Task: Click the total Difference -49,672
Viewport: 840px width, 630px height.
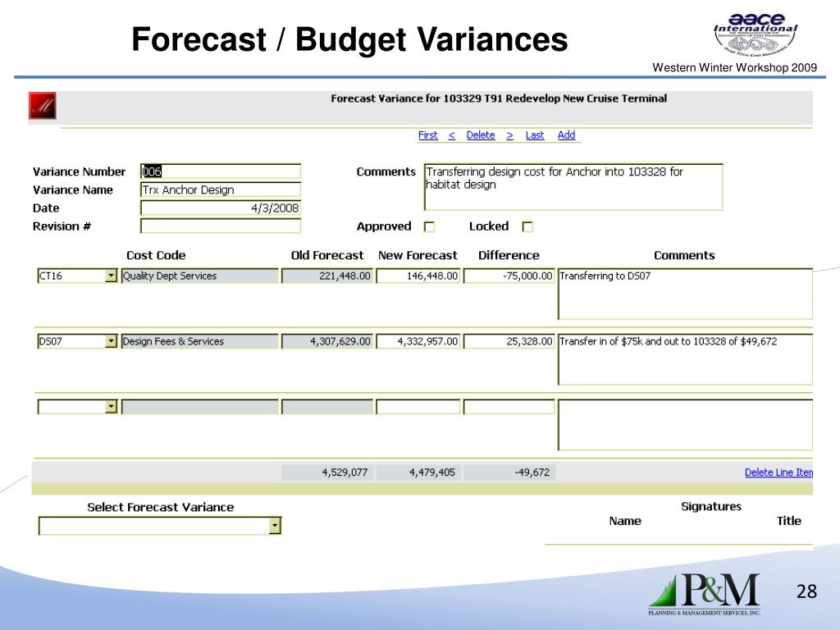Action: pyautogui.click(x=509, y=472)
